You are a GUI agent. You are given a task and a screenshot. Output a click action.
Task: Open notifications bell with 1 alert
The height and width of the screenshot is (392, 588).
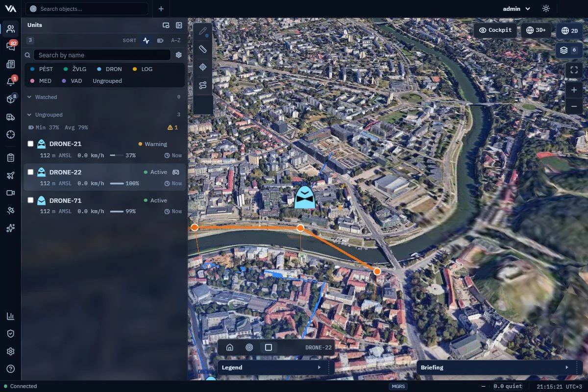click(11, 81)
